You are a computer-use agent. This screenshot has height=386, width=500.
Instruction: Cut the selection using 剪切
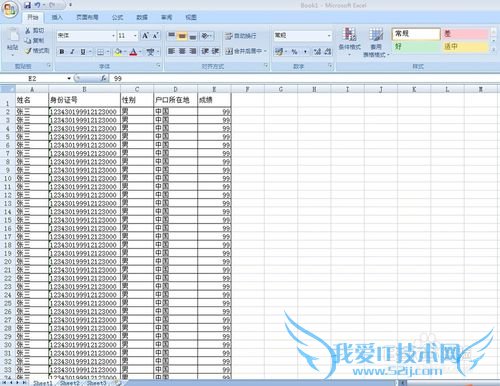[35, 31]
